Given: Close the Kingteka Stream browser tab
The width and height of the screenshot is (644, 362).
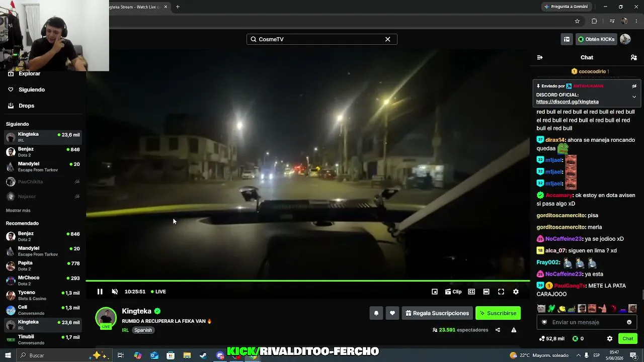Looking at the screenshot, I should coord(166,7).
